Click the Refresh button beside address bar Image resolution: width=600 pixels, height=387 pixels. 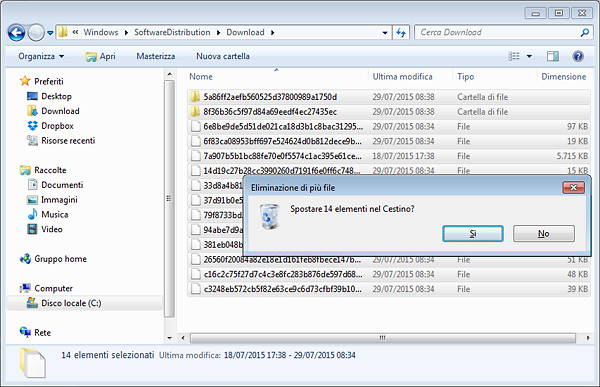pyautogui.click(x=401, y=33)
